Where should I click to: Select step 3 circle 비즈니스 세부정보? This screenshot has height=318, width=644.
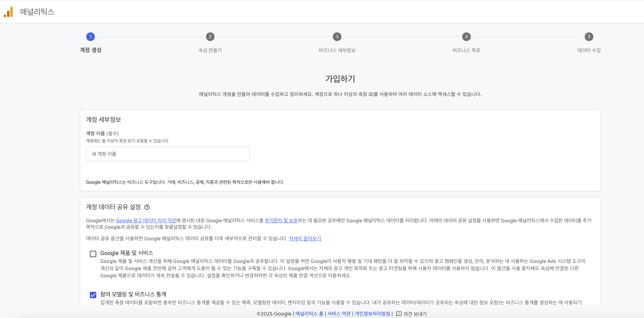pos(337,37)
